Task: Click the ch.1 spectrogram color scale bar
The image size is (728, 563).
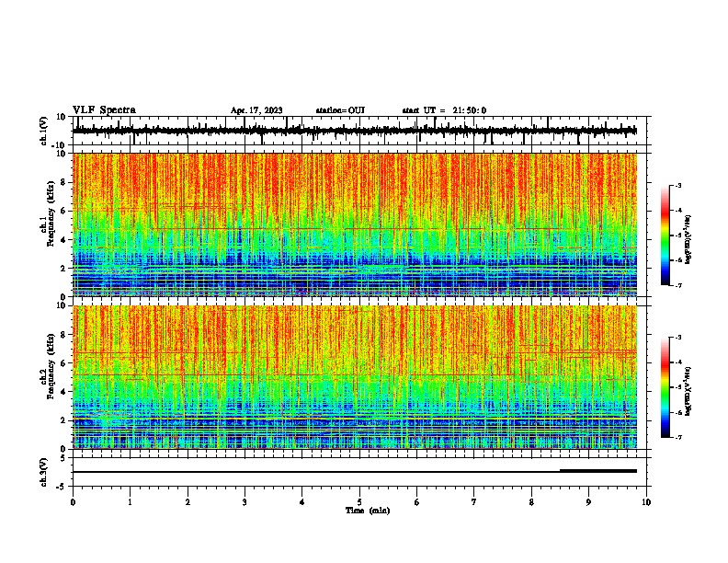Action: pos(665,236)
